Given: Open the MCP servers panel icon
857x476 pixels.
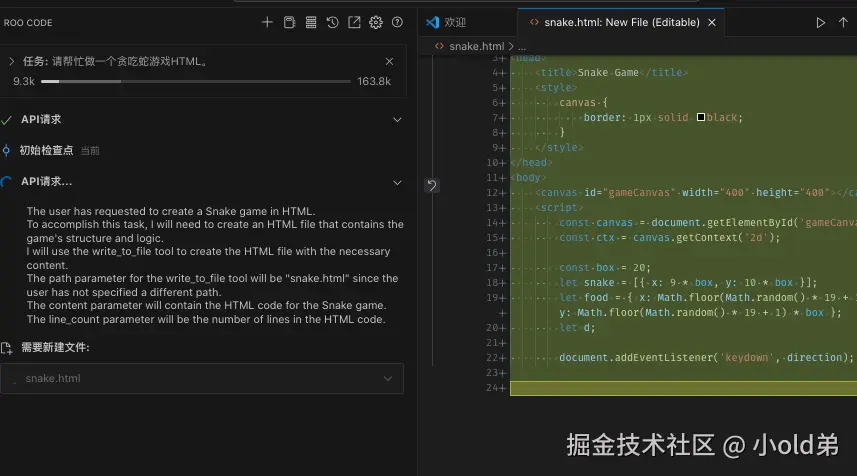Looking at the screenshot, I should 289,22.
